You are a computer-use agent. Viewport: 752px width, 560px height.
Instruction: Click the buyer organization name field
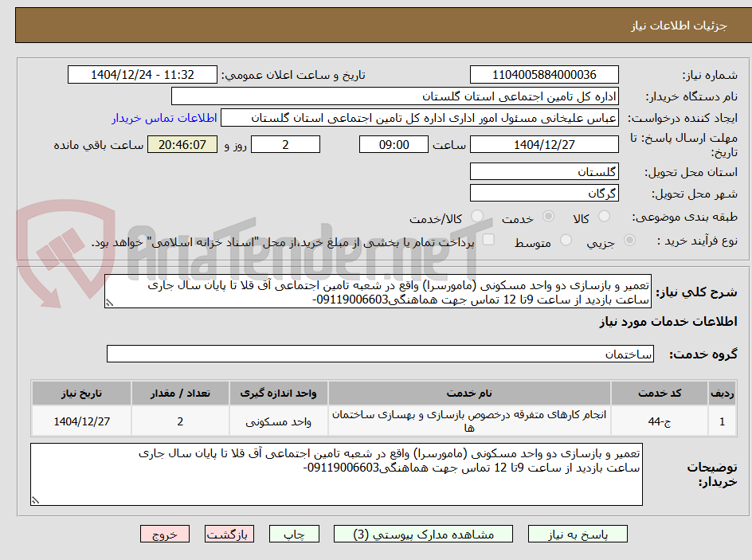pos(394,96)
